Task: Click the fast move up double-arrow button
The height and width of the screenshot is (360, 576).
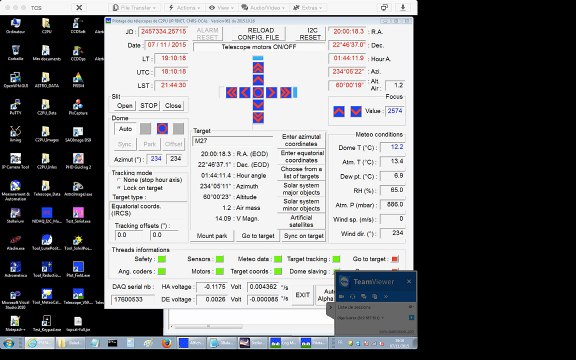Action: point(258,67)
